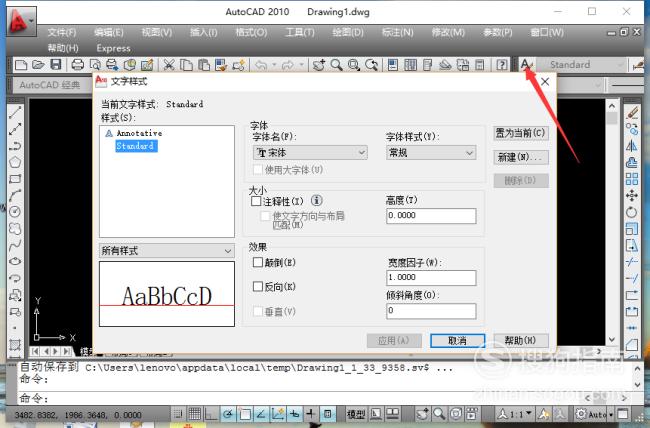The width and height of the screenshot is (650, 428).
Task: Click the Text Style icon in toolbar
Action: (x=526, y=65)
